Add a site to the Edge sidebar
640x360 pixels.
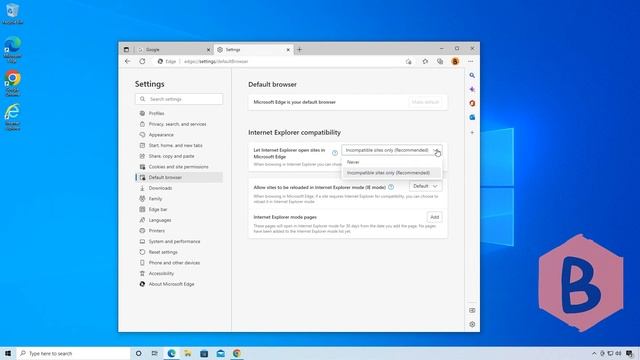[x=472, y=132]
